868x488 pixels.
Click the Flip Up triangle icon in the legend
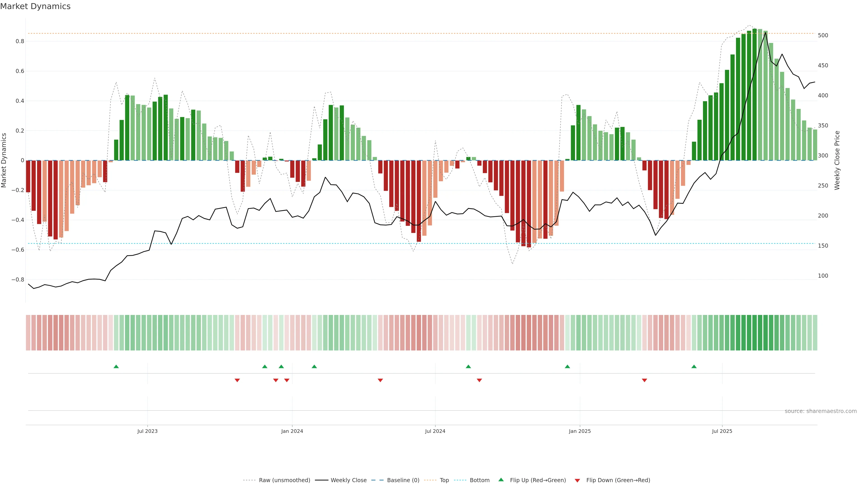coord(501,480)
